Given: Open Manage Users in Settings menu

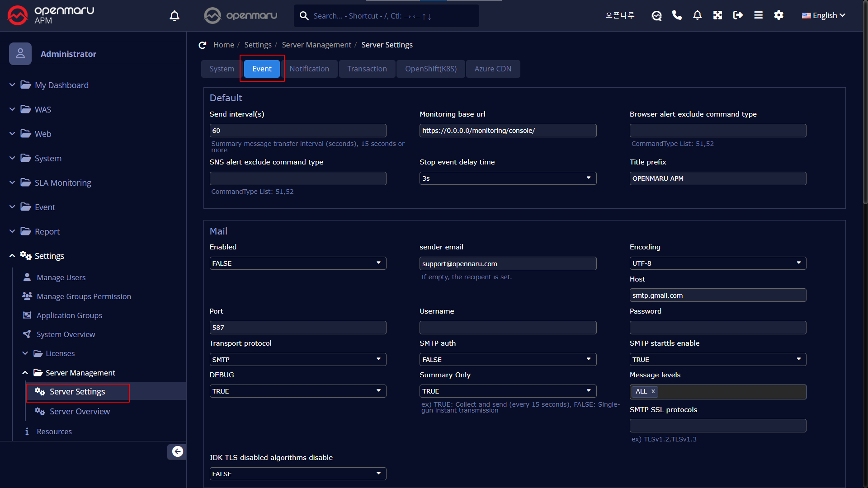Looking at the screenshot, I should (x=61, y=277).
